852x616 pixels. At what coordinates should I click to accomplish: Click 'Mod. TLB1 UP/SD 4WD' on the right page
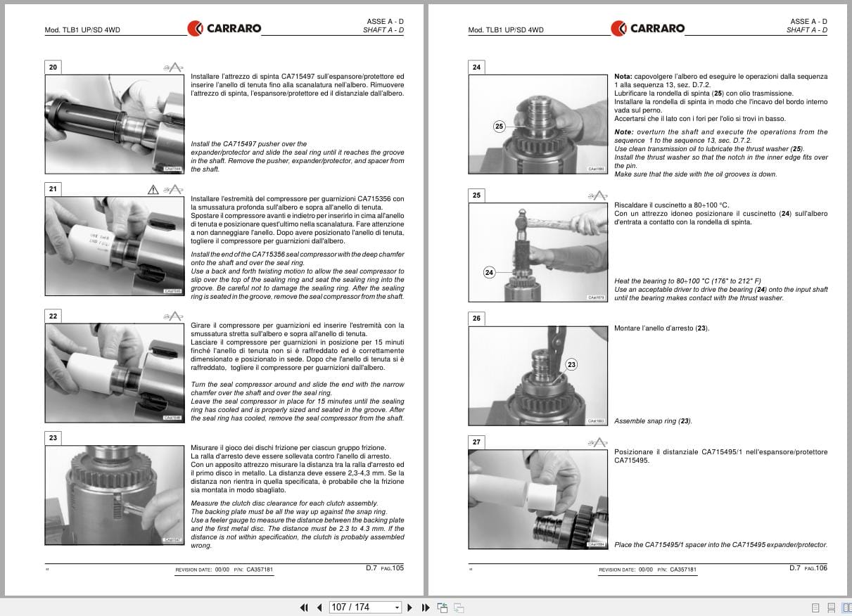pos(506,30)
